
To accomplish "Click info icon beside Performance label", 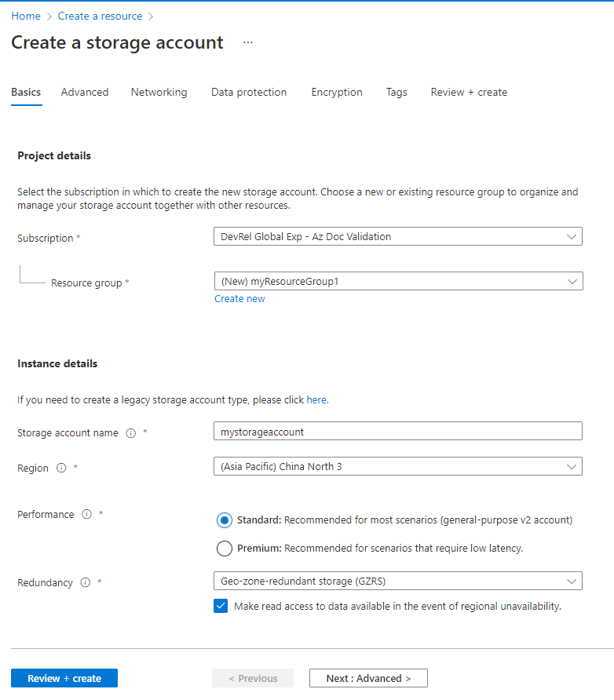I will coord(86,515).
